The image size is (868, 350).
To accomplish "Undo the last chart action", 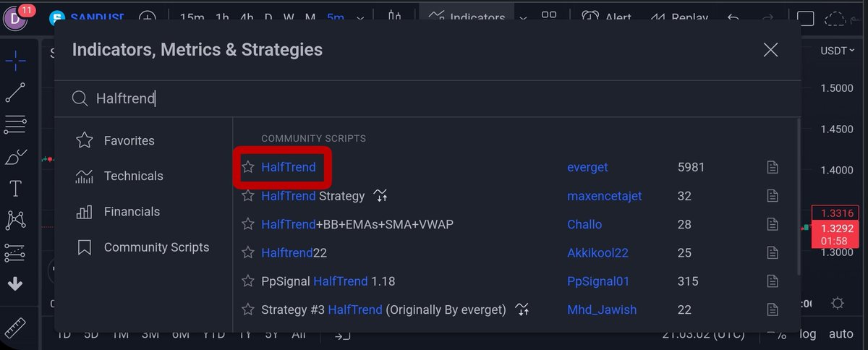I will click(733, 17).
